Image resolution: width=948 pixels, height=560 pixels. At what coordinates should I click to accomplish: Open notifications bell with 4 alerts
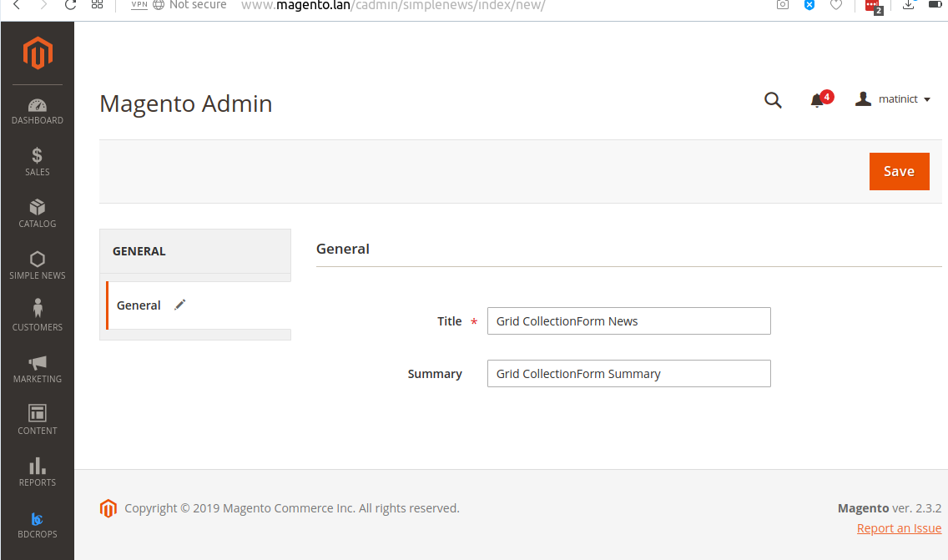click(x=817, y=101)
